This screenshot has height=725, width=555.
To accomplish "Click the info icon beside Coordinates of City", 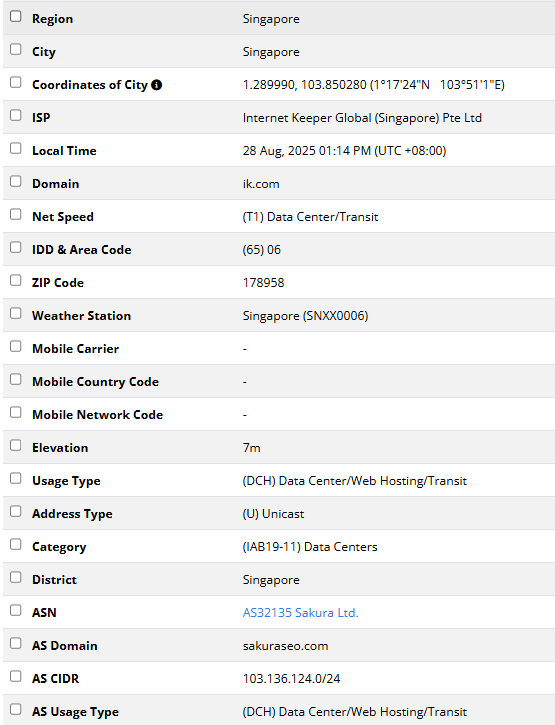I will tap(157, 85).
